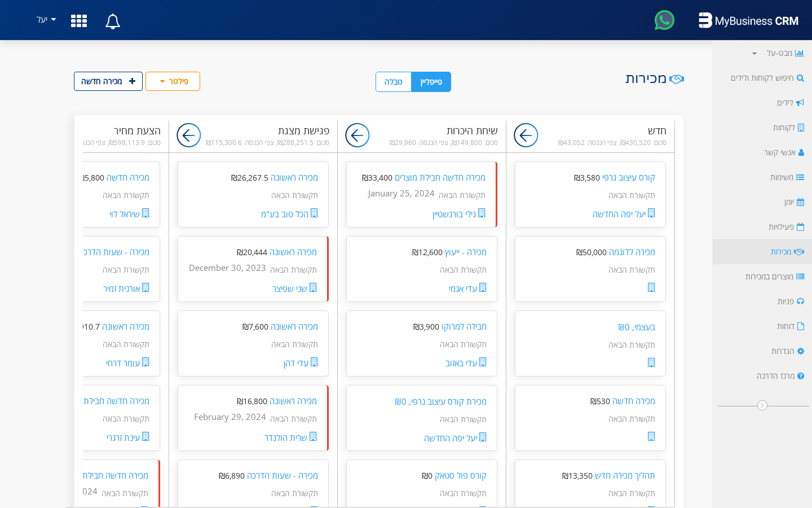Click the sidebar collapse handle
The width and height of the screenshot is (812, 508).
[762, 405]
